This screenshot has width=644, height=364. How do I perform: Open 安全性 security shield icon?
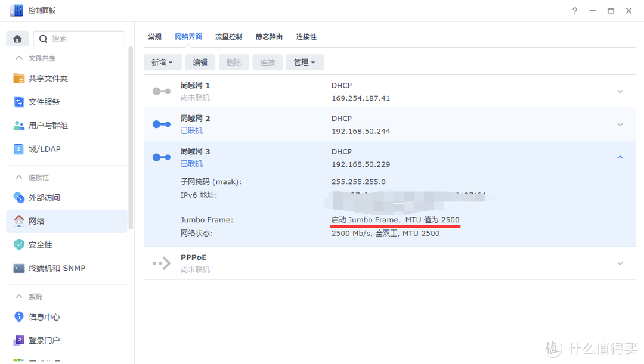(x=19, y=245)
